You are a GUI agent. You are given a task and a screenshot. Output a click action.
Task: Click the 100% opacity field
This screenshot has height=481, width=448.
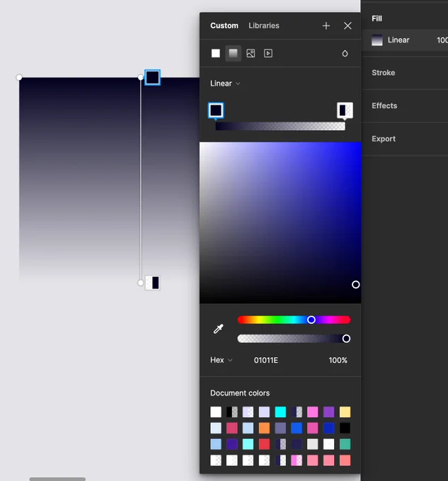[338, 360]
